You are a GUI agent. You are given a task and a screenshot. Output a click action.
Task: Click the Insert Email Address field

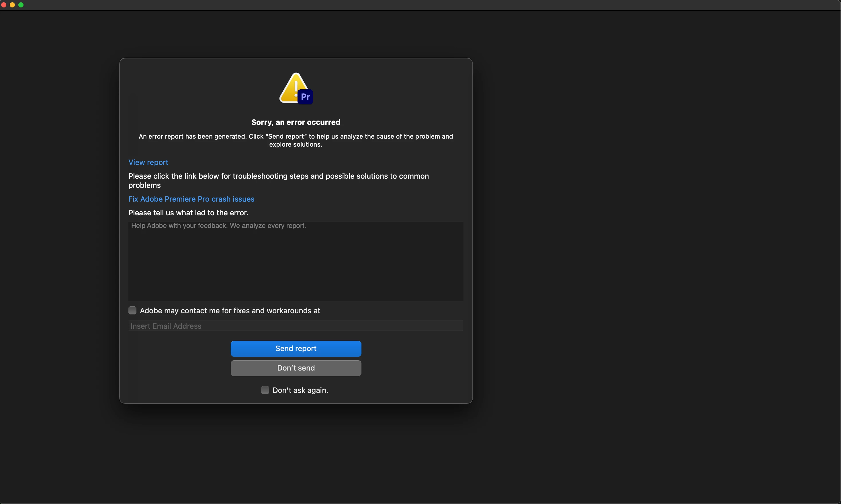[296, 326]
